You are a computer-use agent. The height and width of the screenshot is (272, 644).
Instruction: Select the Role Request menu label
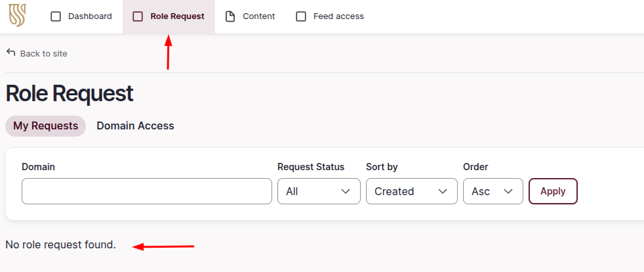[x=177, y=16]
